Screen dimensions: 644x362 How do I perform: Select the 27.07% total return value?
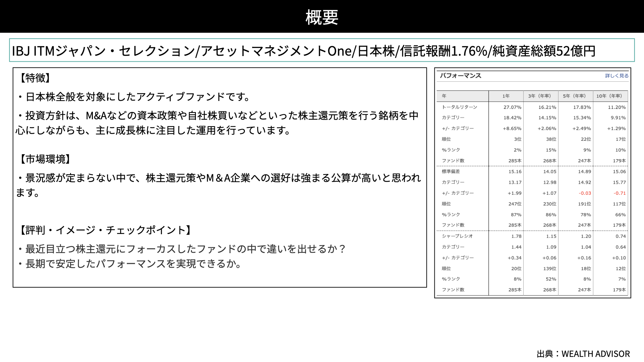coord(512,107)
